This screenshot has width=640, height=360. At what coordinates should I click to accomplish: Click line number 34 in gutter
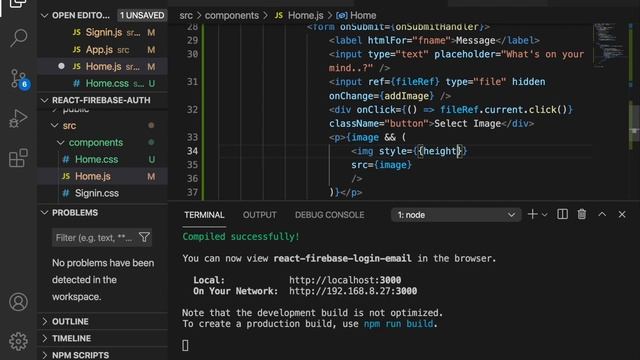pos(192,151)
